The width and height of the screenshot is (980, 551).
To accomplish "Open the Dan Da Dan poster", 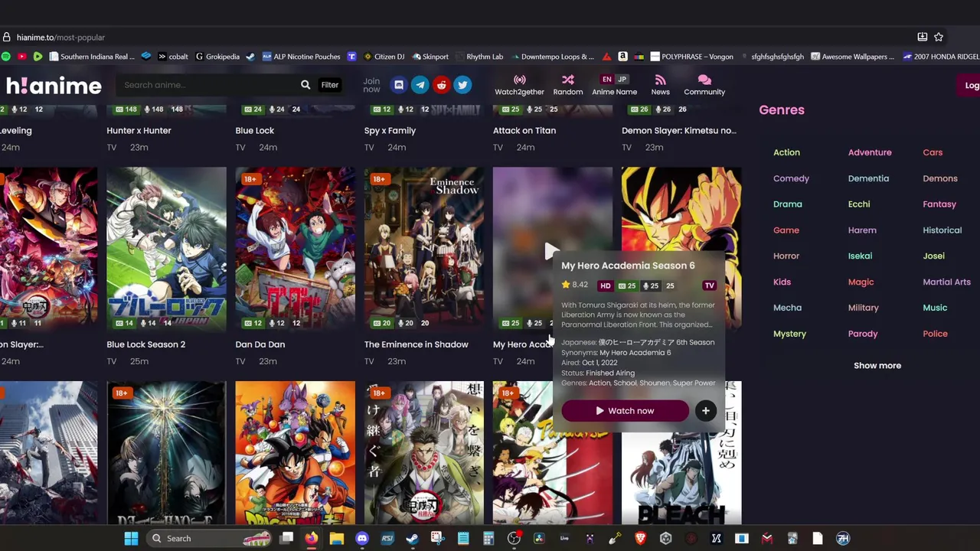I will [x=295, y=249].
